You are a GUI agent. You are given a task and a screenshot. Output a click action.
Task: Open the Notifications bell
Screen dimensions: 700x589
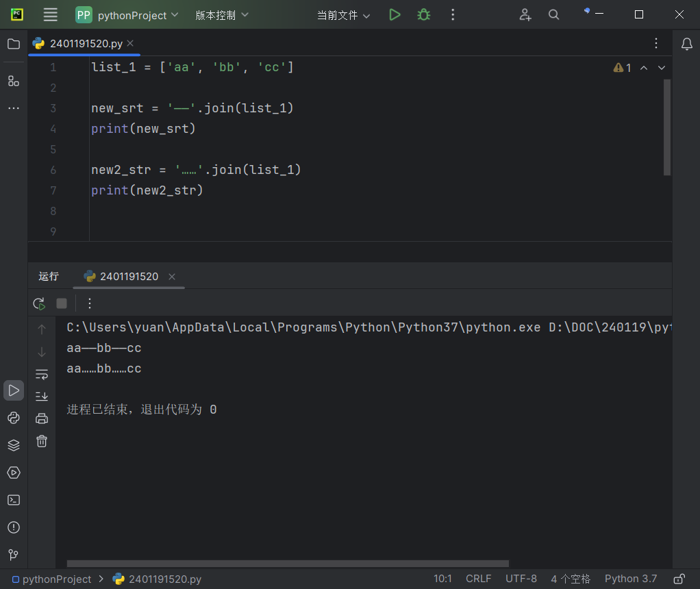tap(686, 44)
